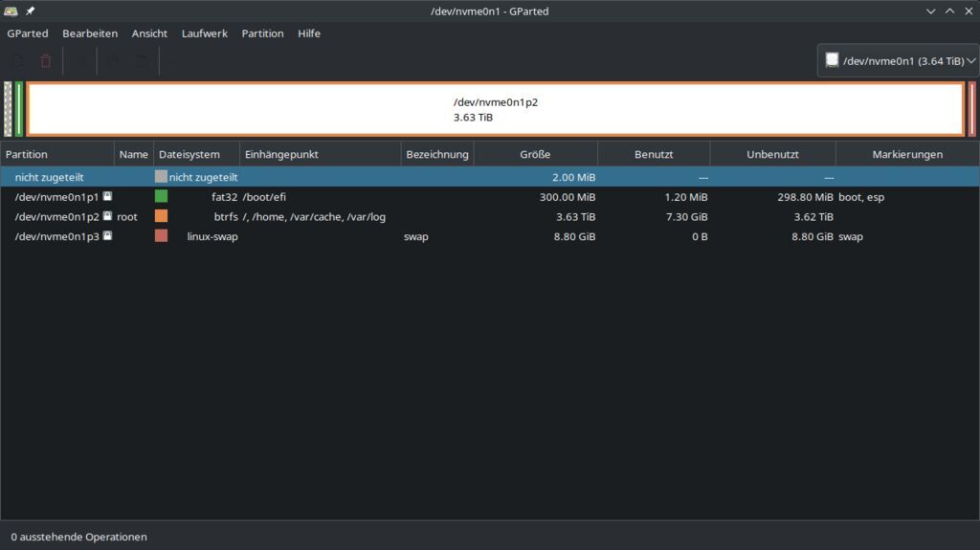Screen dimensions: 980x550
Task: Open the Partition menu
Action: click(262, 33)
